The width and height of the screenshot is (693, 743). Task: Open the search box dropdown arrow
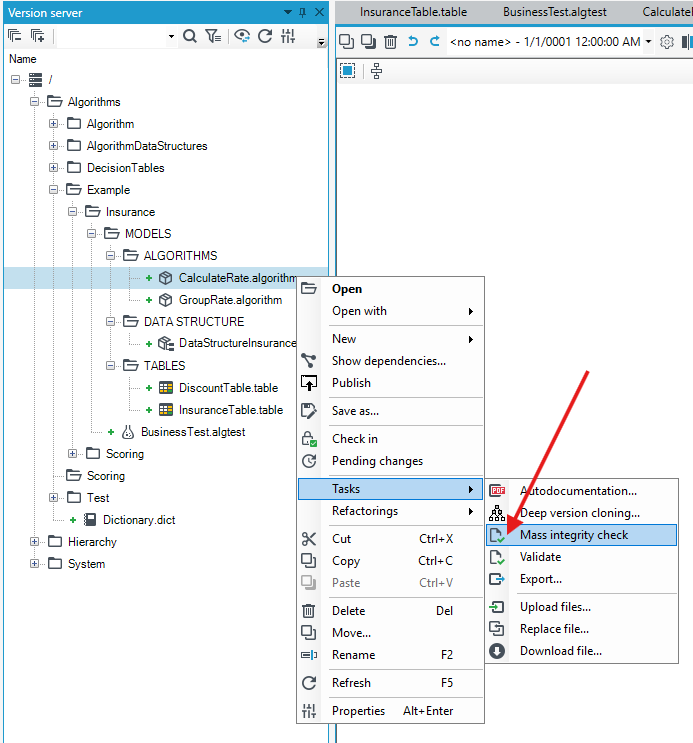tap(171, 36)
